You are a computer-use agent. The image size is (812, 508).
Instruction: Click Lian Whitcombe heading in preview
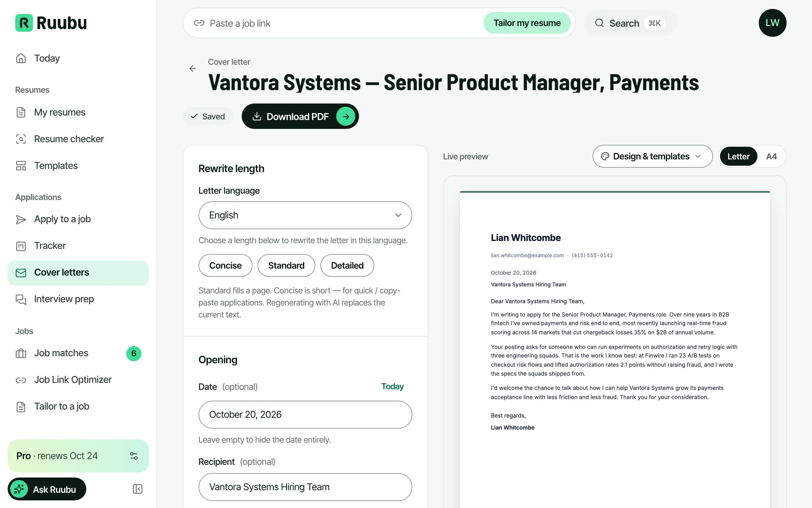[x=526, y=238]
